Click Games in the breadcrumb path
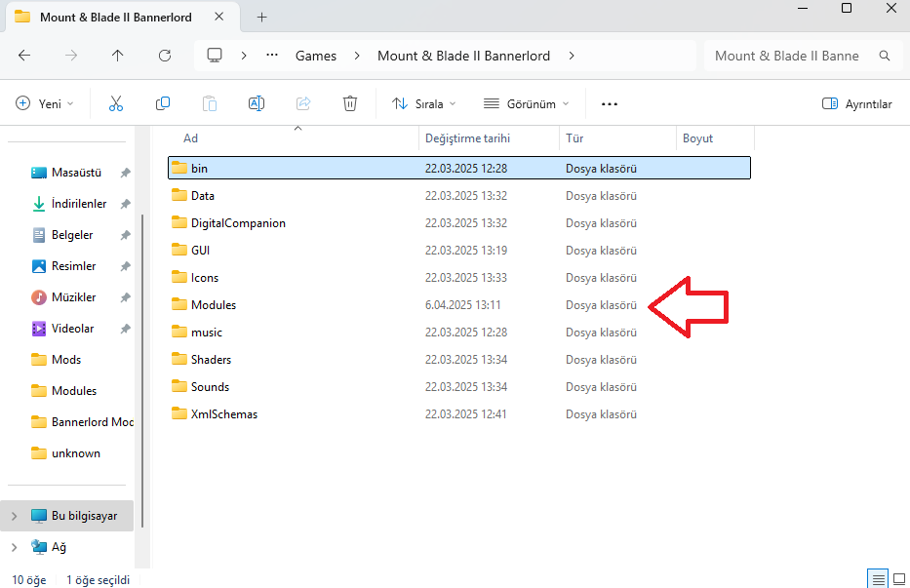910x588 pixels. pyautogui.click(x=316, y=56)
